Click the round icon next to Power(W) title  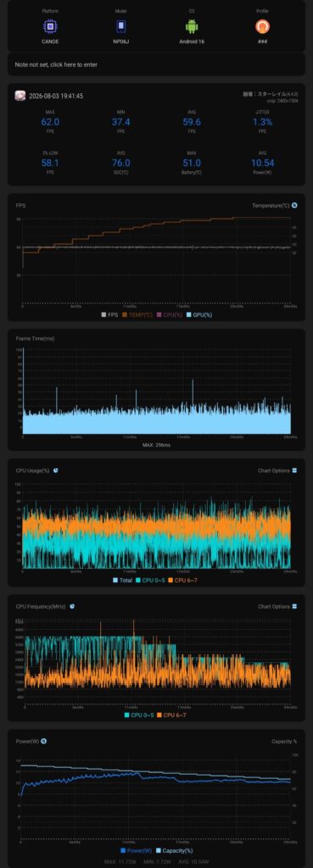point(43,741)
